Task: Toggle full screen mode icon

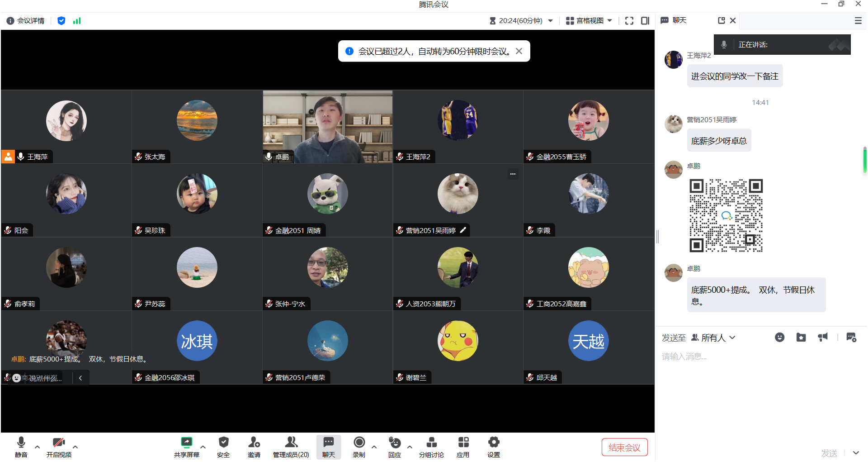Action: [629, 21]
